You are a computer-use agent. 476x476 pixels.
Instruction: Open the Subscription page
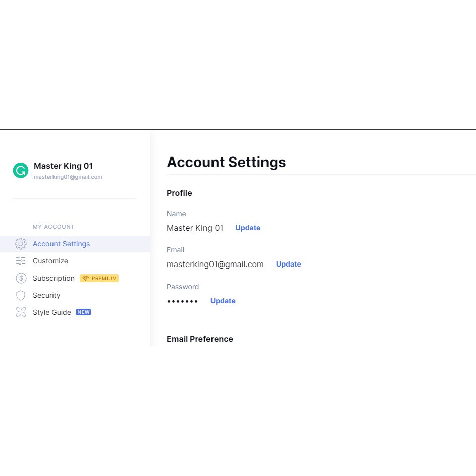[x=54, y=278]
